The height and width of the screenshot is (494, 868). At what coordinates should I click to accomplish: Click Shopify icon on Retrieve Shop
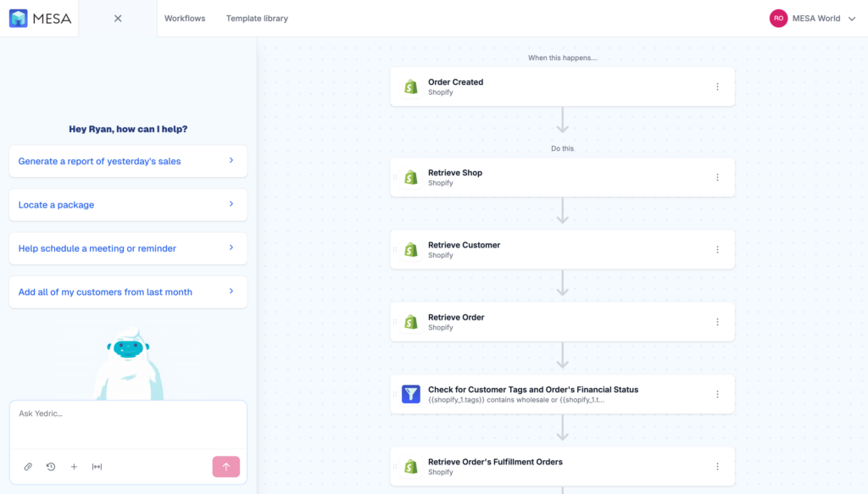coord(411,178)
